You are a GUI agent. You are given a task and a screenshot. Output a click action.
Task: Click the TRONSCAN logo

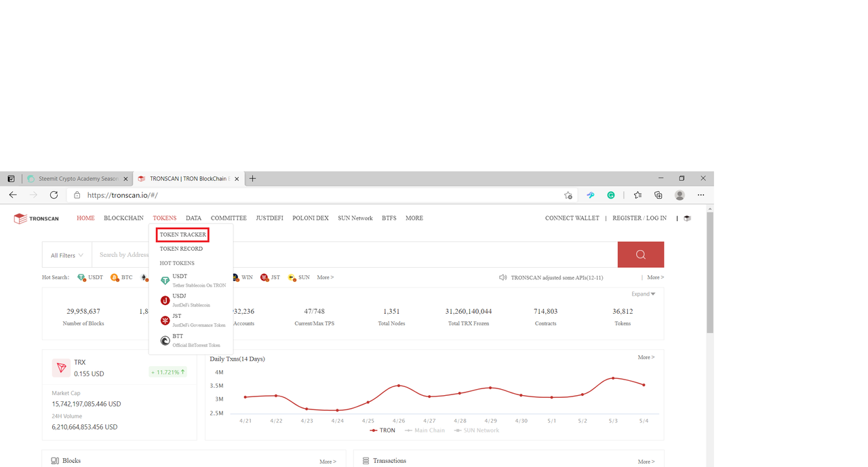37,218
